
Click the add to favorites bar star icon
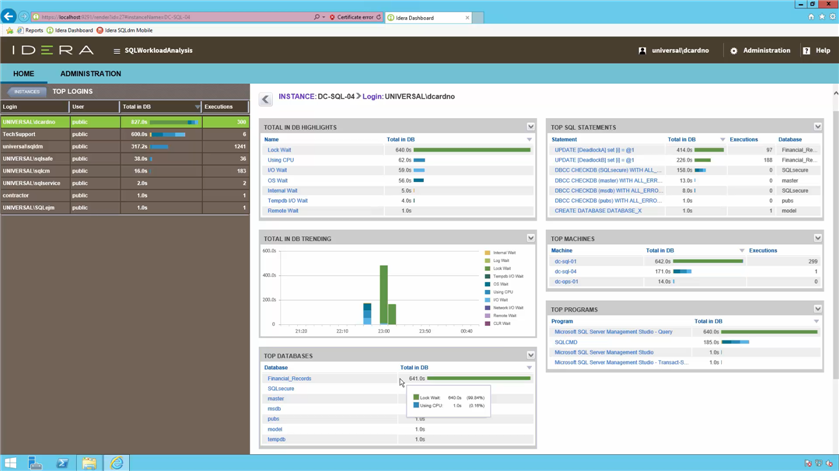click(x=10, y=31)
